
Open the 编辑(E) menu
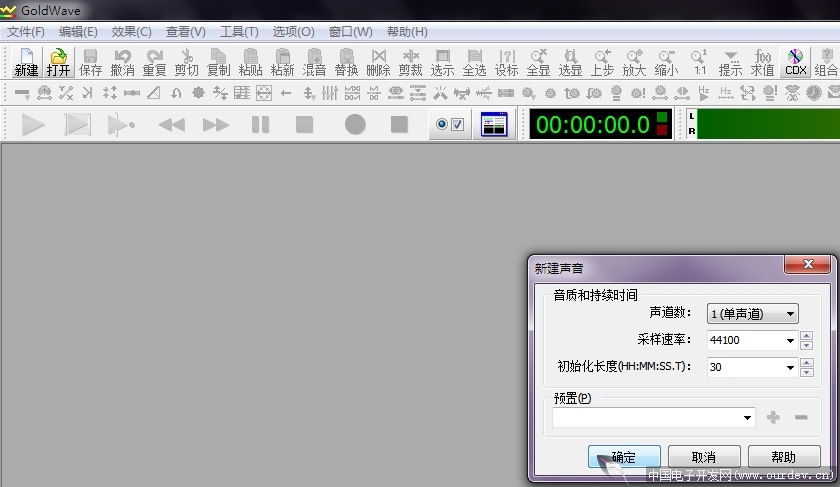coord(78,32)
